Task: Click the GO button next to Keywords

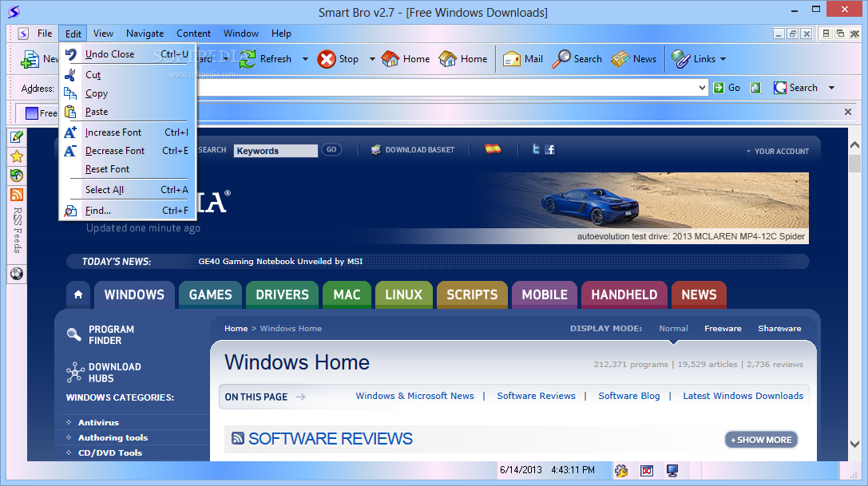Action: click(x=331, y=149)
